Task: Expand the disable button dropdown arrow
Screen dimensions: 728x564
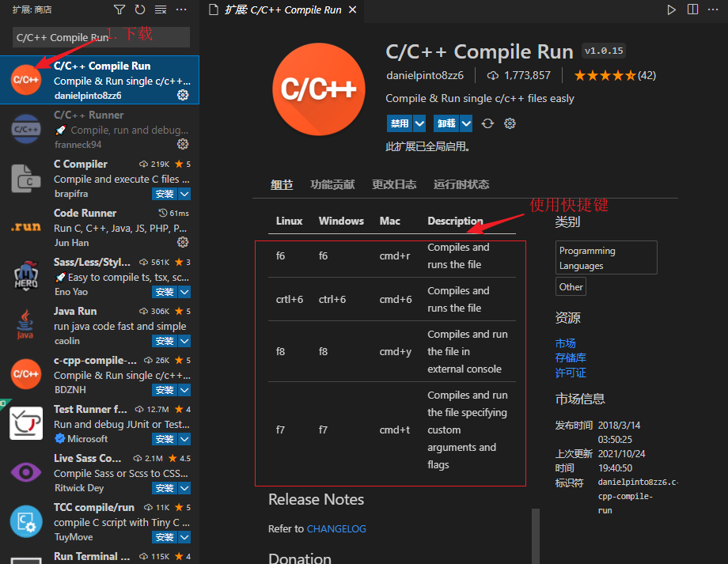Action: click(419, 123)
